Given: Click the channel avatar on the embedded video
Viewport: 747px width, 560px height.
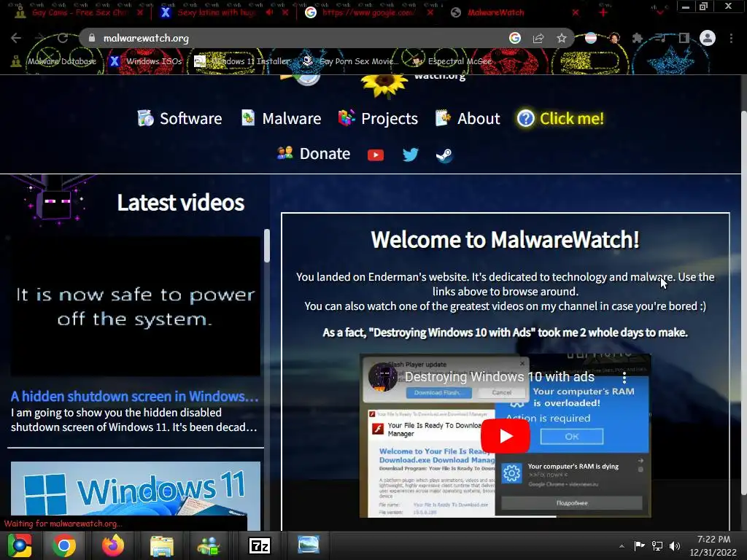Looking at the screenshot, I should [382, 377].
